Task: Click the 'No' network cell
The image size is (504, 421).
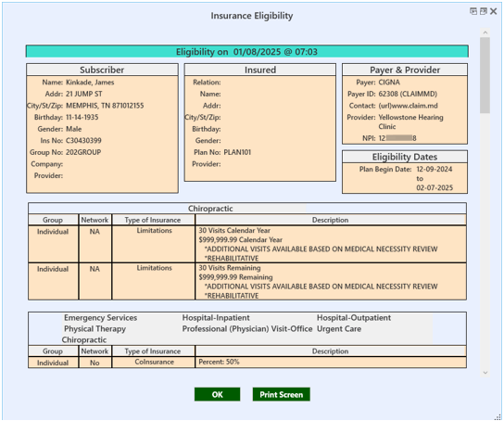Action: pos(94,363)
